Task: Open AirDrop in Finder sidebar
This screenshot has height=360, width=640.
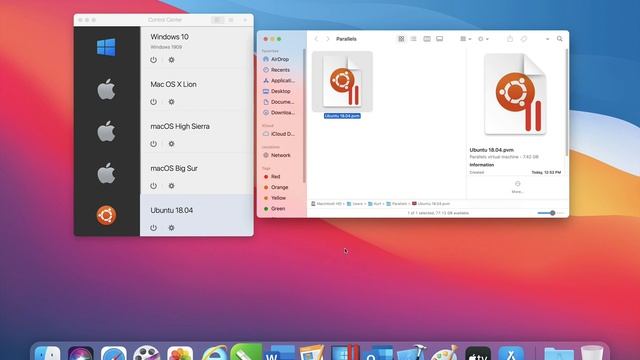Action: (276, 59)
